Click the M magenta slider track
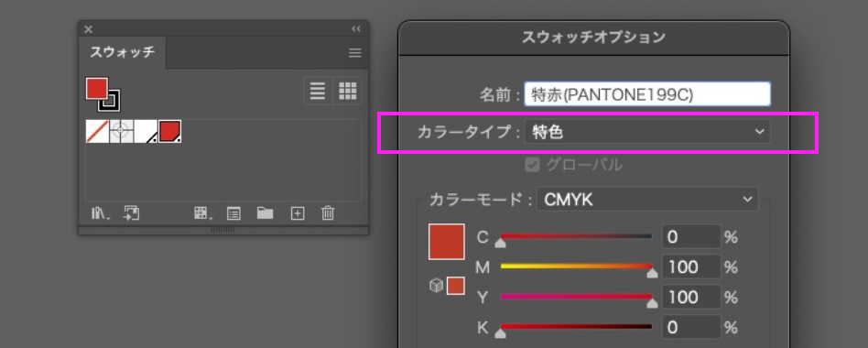This screenshot has height=348, width=868. pos(576,266)
